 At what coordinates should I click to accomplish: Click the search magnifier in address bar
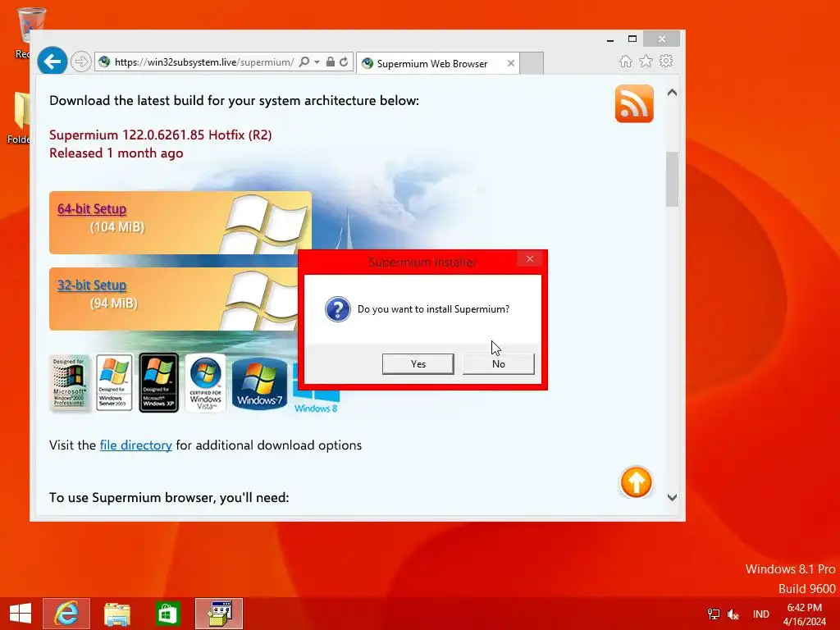(304, 62)
